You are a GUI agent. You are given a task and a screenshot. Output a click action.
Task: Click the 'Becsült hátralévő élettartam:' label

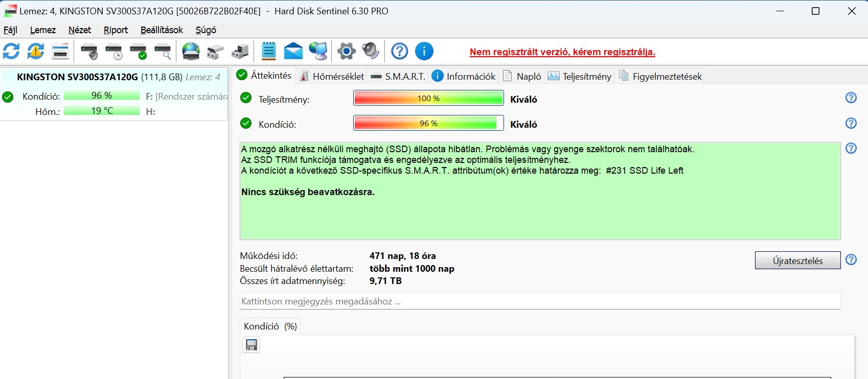pyautogui.click(x=296, y=269)
